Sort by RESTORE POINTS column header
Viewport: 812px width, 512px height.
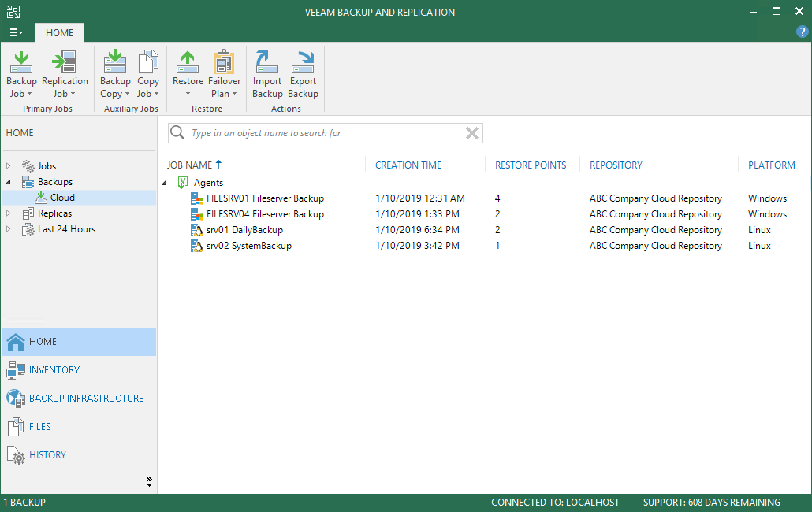click(x=531, y=165)
